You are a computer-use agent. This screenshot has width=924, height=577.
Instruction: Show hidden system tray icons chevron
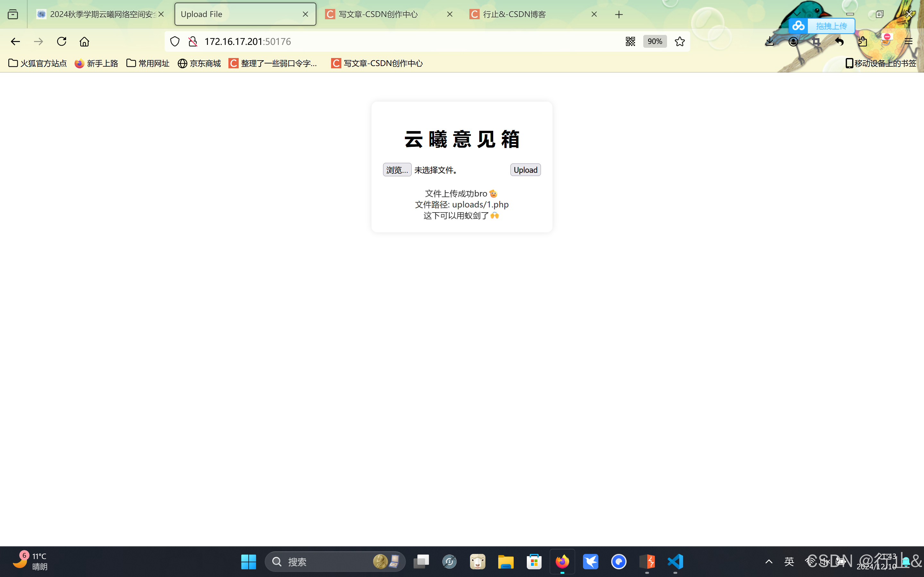coord(769,561)
